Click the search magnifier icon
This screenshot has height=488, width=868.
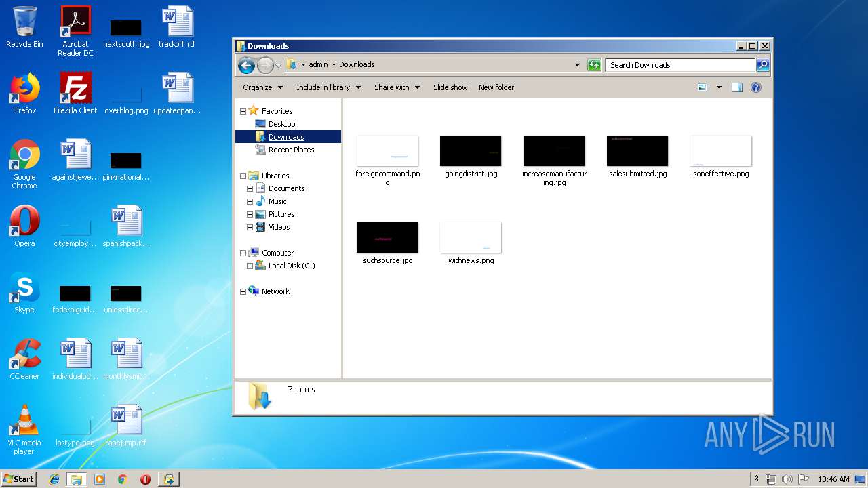click(763, 65)
